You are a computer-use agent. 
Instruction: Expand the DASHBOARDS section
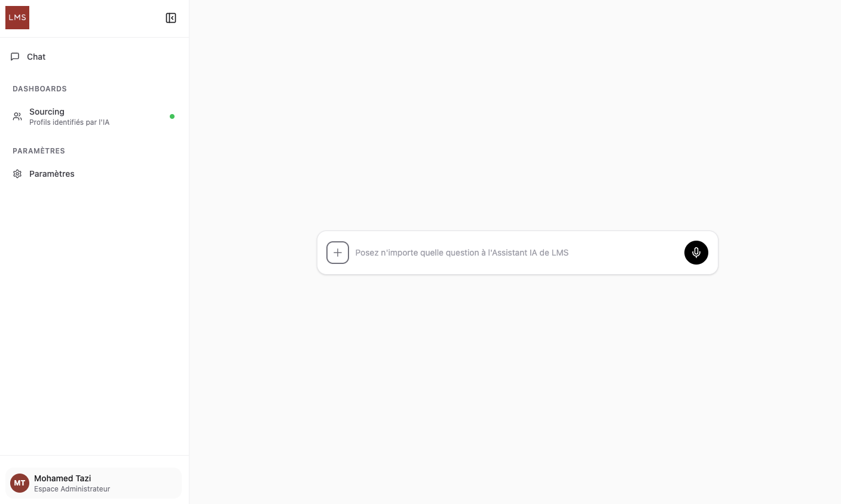pyautogui.click(x=39, y=88)
